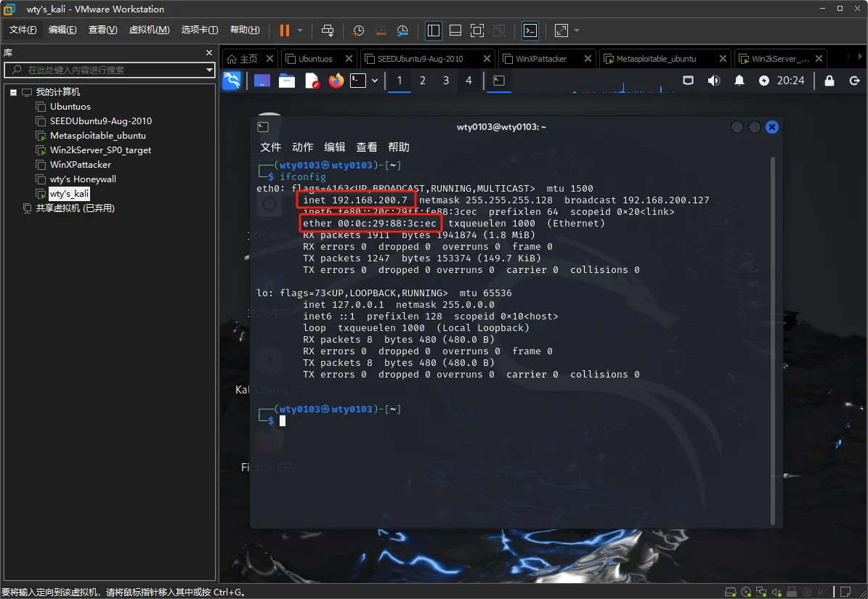Toggle the VMware console view button

click(x=530, y=30)
